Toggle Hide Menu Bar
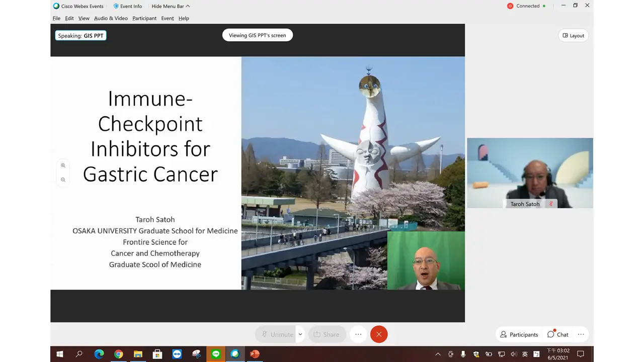644x362 pixels. point(171,6)
